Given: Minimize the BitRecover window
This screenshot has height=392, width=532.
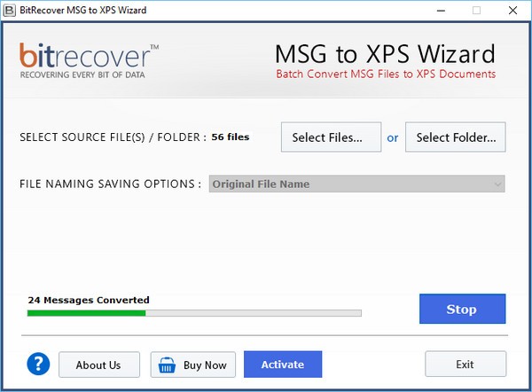Looking at the screenshot, I should point(441,11).
